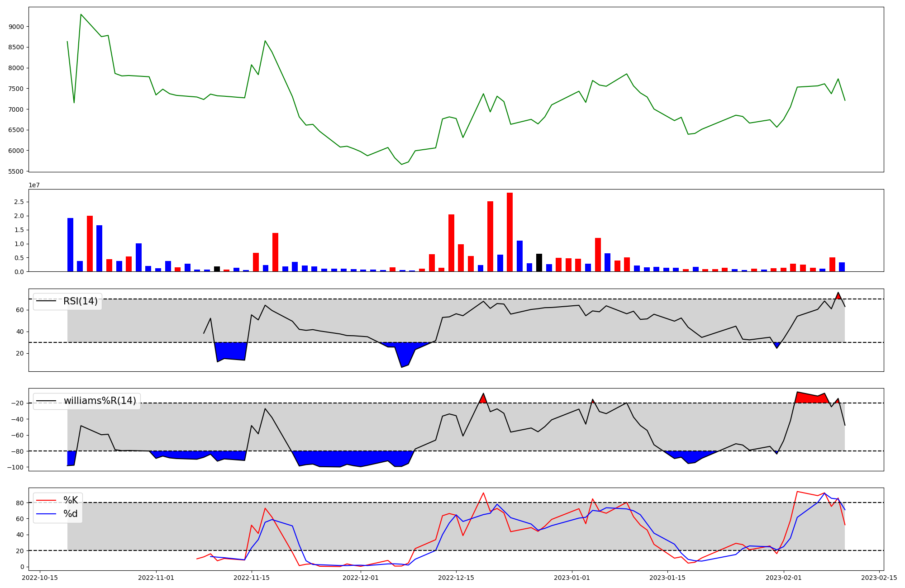This screenshot has height=588, width=905.
Task: Click the %d legend entry
Action: [71, 514]
